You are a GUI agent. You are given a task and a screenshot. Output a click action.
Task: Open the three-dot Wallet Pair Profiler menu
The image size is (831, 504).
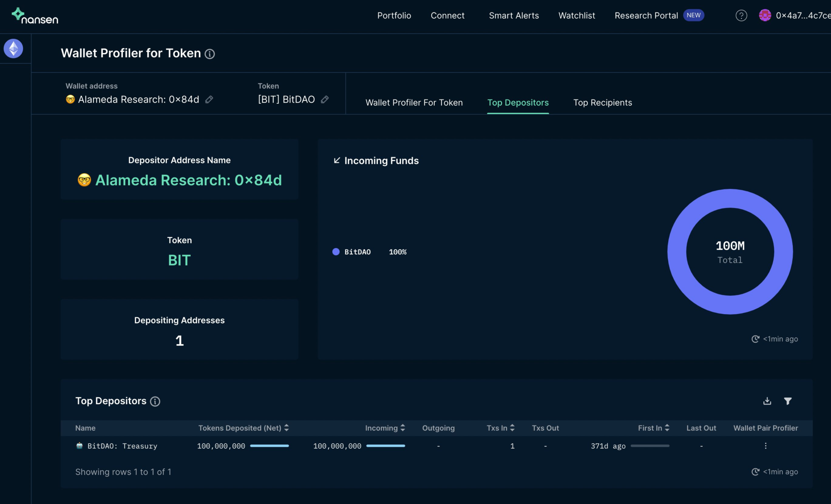coord(765,446)
